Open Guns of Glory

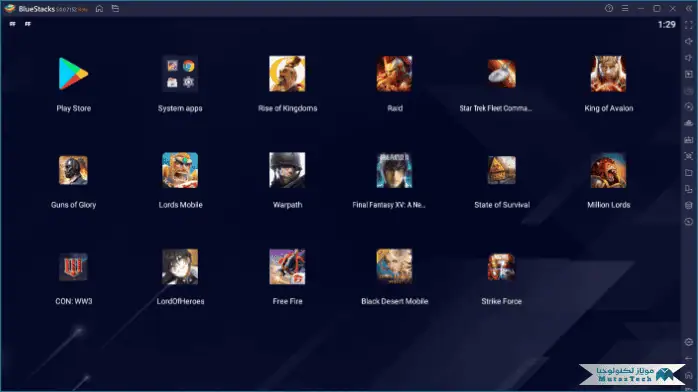73,170
